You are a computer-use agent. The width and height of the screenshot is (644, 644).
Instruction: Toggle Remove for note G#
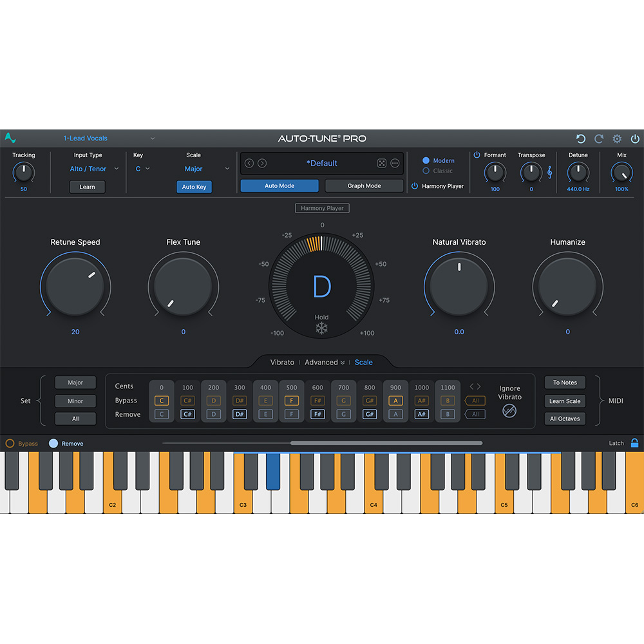point(370,414)
